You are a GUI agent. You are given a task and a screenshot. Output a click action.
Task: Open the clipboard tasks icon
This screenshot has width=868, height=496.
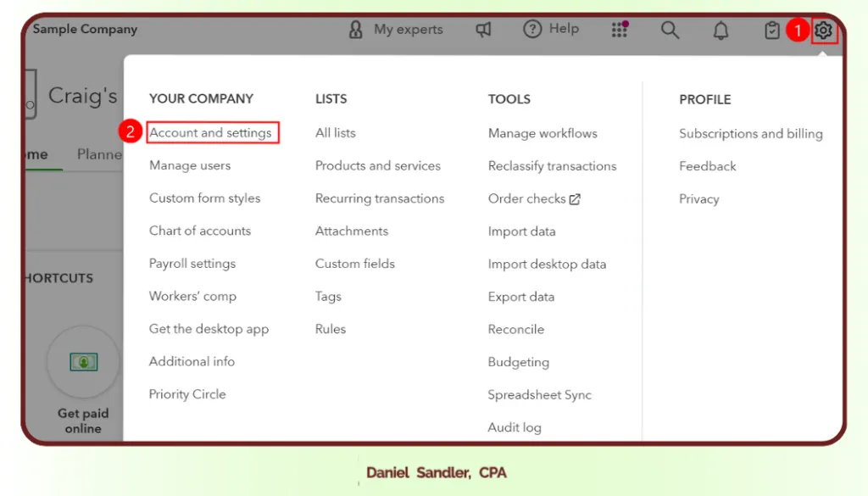[x=771, y=30]
